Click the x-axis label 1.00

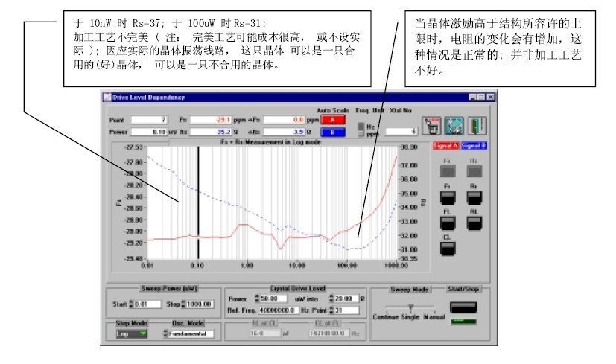pyautogui.click(x=247, y=266)
